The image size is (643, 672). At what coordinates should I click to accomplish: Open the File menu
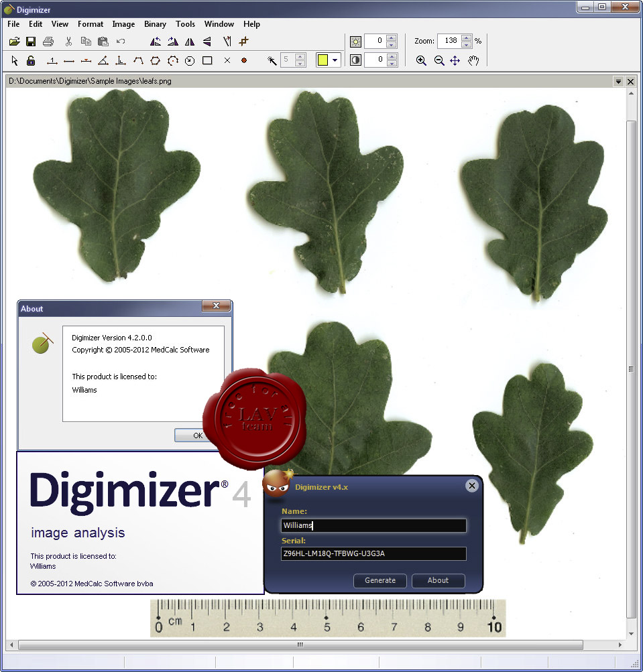[13, 24]
